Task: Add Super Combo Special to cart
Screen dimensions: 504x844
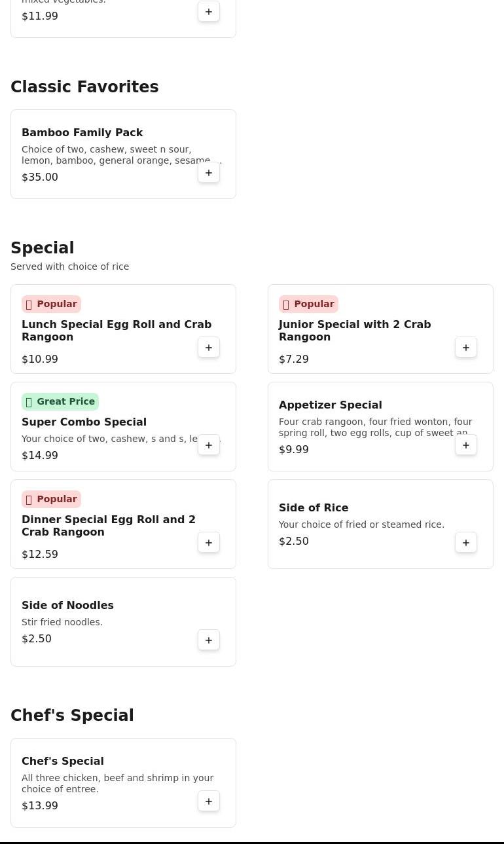Action: (x=209, y=445)
